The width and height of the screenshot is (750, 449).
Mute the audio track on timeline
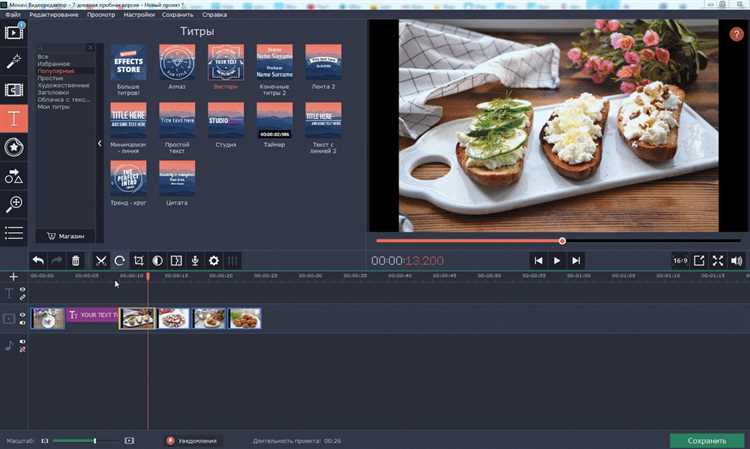click(x=22, y=349)
